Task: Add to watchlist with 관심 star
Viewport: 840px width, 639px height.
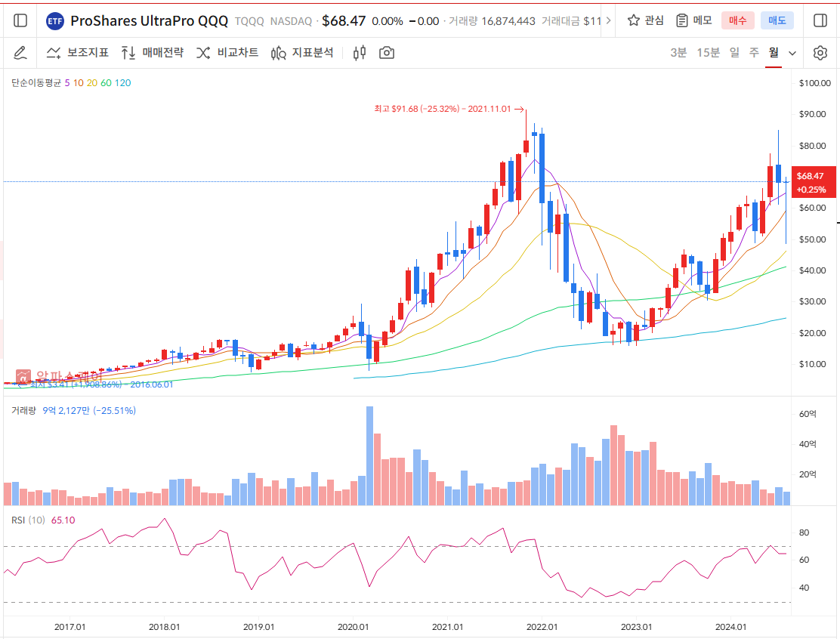Action: pos(646,20)
